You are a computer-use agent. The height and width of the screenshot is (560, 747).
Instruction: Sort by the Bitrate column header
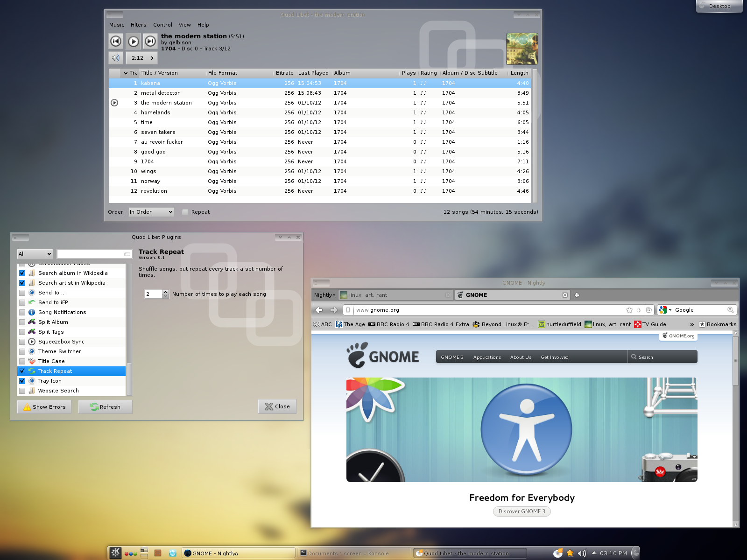click(x=284, y=73)
